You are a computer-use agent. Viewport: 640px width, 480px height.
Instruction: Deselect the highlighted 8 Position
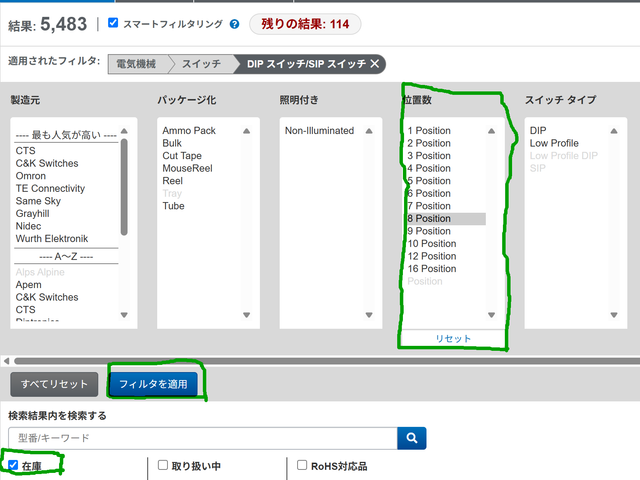pyautogui.click(x=446, y=219)
